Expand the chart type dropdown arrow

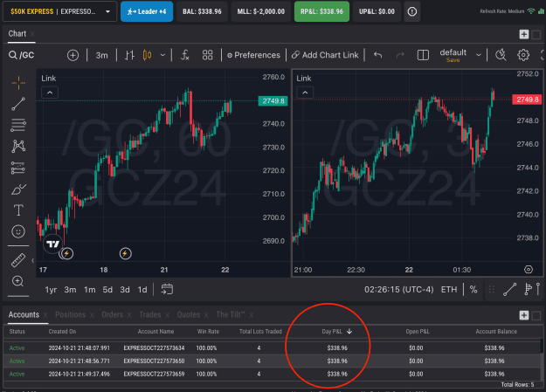[x=162, y=55]
